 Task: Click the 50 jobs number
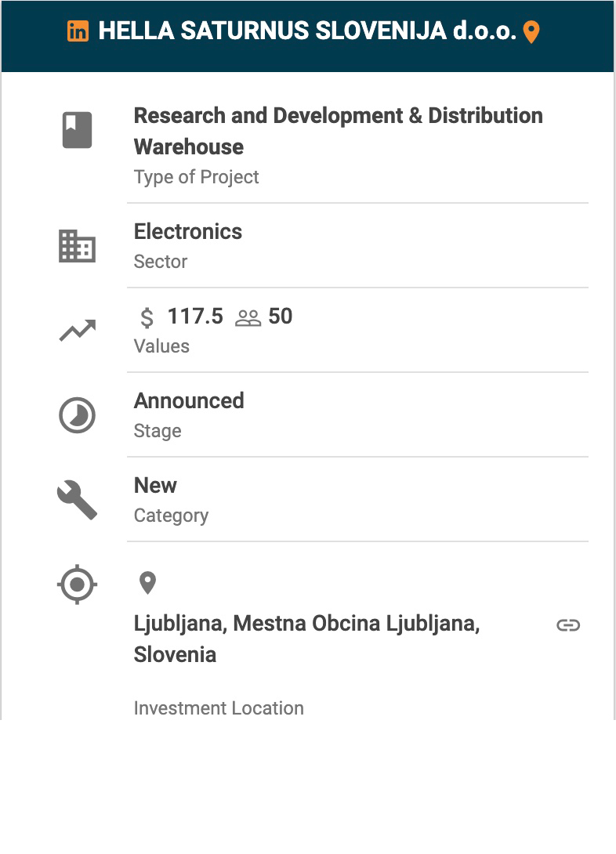(x=280, y=317)
